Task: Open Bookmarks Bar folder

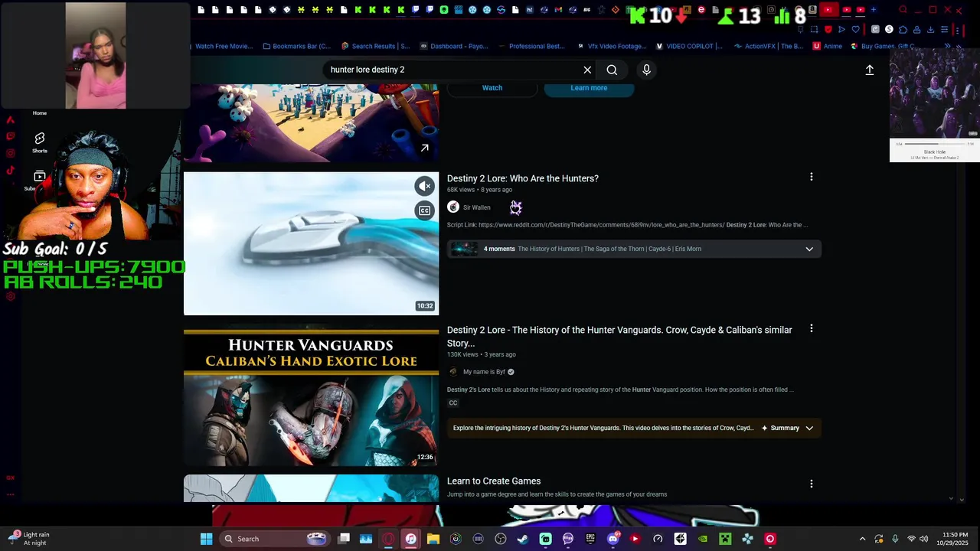Action: tap(297, 46)
